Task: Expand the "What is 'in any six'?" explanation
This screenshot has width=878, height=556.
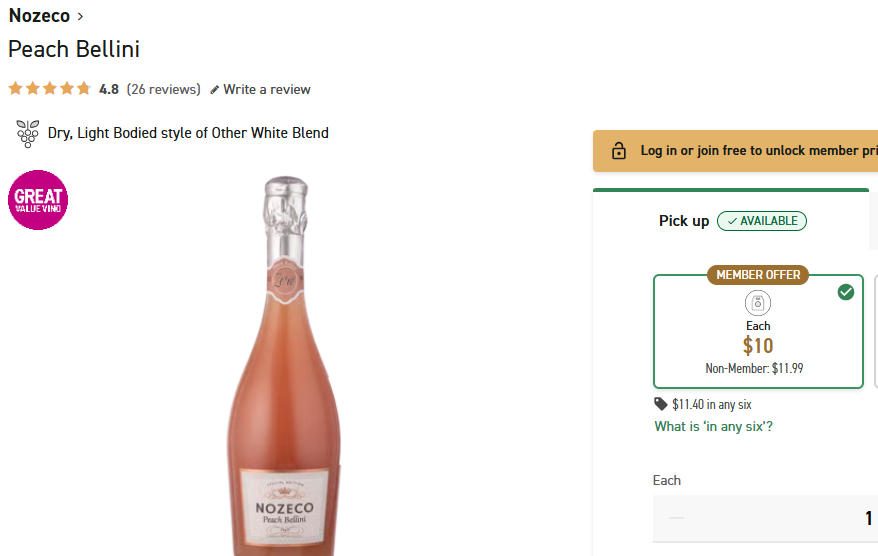Action: click(713, 426)
